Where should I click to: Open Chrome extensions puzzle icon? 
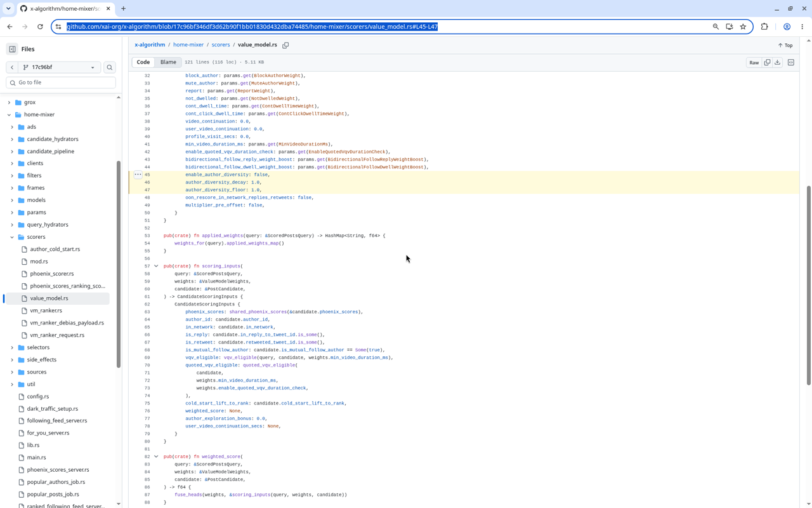764,27
